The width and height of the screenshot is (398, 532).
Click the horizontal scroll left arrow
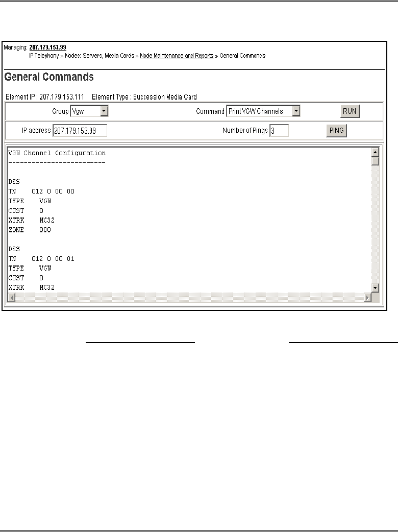(12, 298)
